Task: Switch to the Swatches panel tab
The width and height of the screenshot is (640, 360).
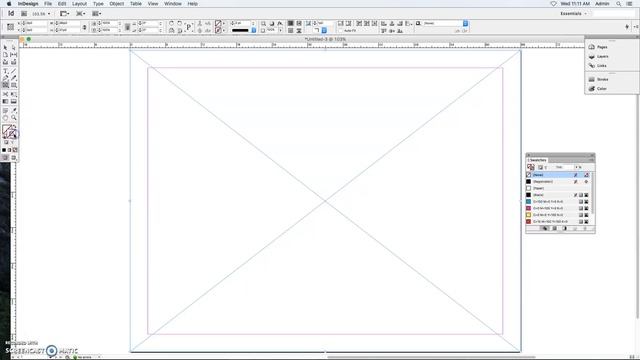Action: tap(537, 160)
